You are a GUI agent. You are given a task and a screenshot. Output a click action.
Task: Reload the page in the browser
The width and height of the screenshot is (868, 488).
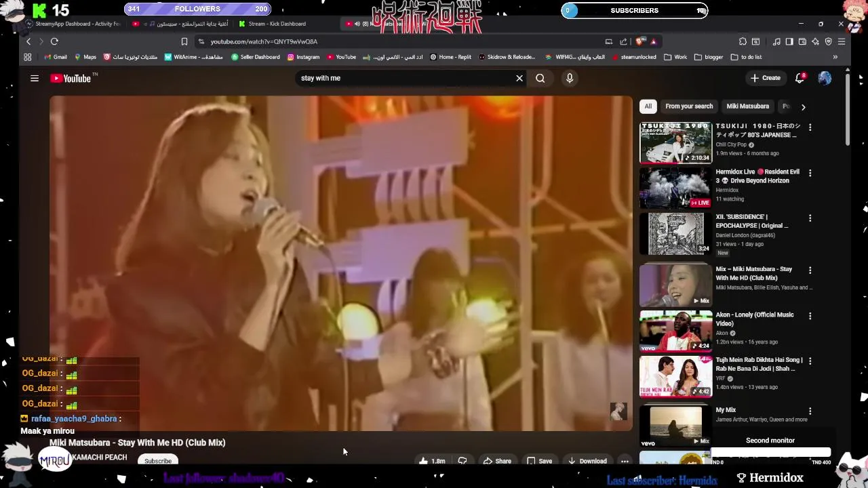click(x=54, y=41)
